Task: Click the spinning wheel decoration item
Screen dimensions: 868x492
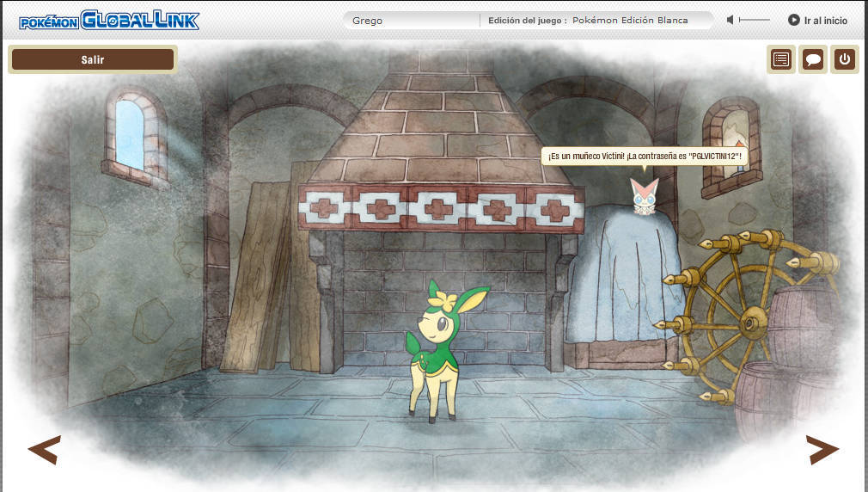Action: (x=747, y=317)
